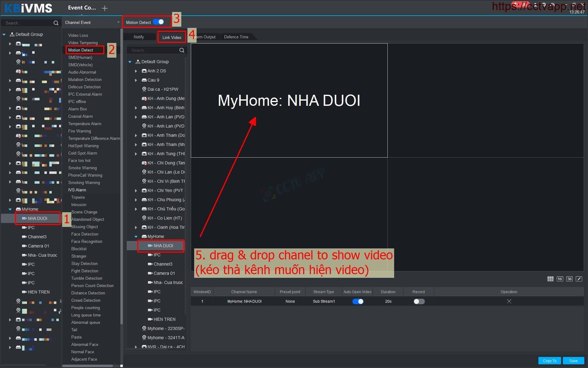Click the Copy To button

tap(549, 361)
